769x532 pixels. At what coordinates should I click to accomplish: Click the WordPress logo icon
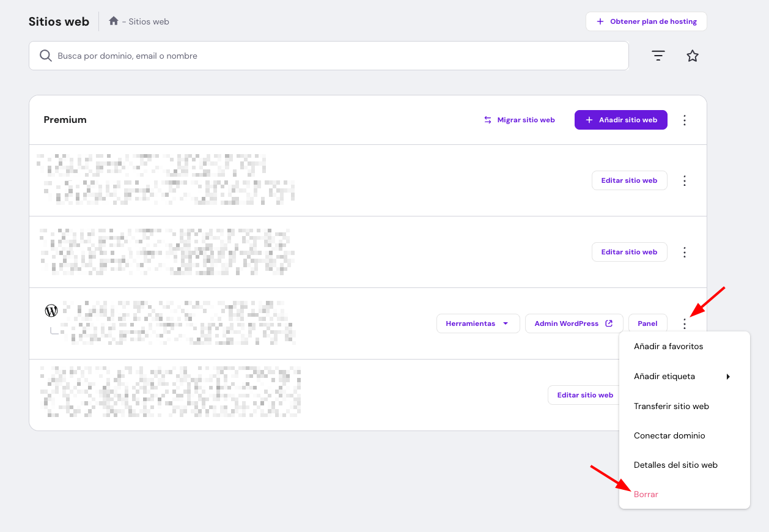click(51, 311)
